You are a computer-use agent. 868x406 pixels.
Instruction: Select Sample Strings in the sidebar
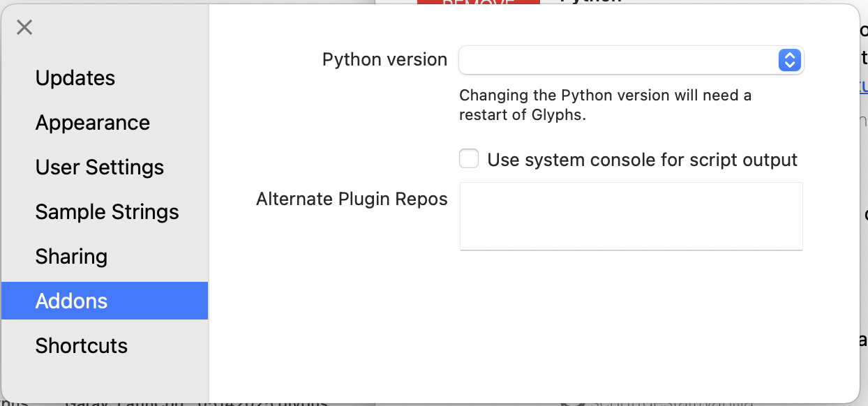tap(107, 212)
